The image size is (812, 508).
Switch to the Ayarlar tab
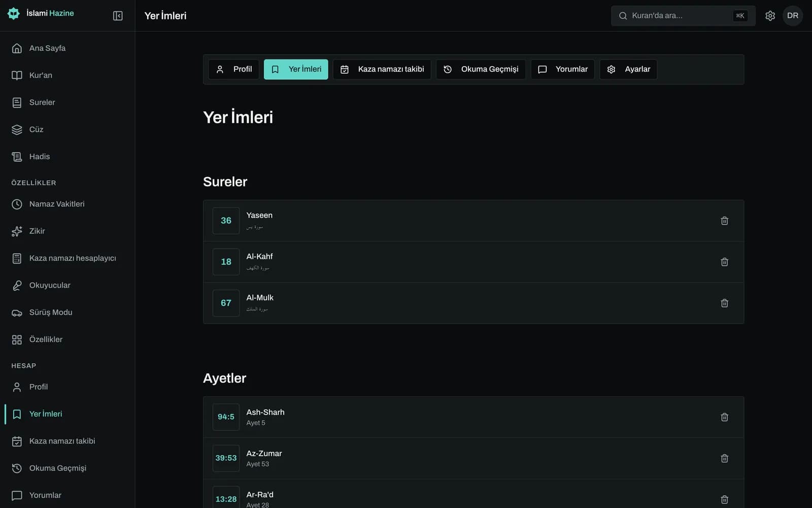tap(628, 69)
